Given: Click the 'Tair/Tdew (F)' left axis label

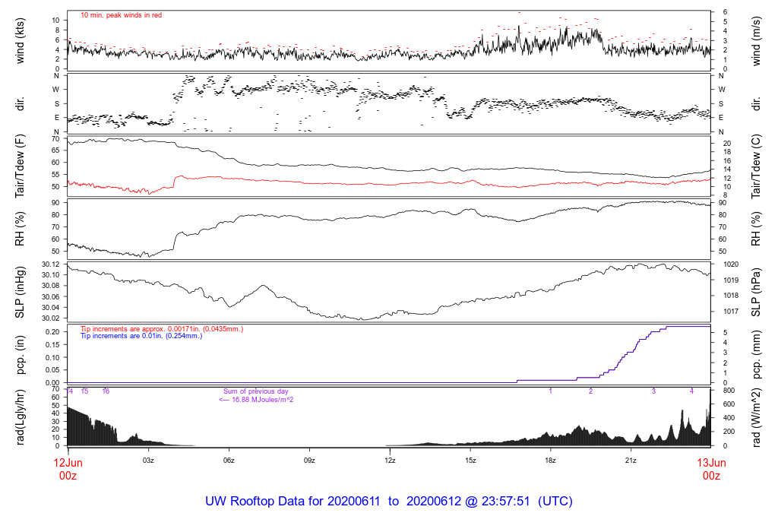Looking at the screenshot, I should [x=20, y=166].
